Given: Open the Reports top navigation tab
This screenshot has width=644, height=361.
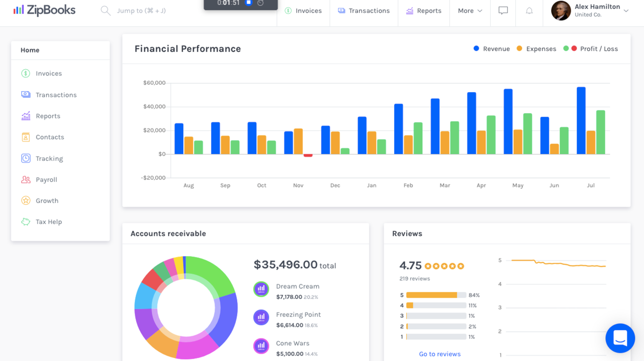Looking at the screenshot, I should (424, 10).
